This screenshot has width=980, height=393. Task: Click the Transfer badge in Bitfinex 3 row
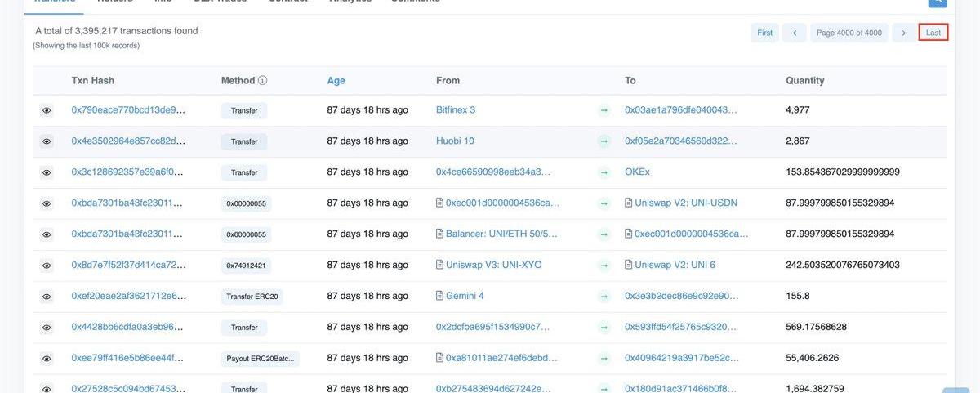click(x=244, y=110)
